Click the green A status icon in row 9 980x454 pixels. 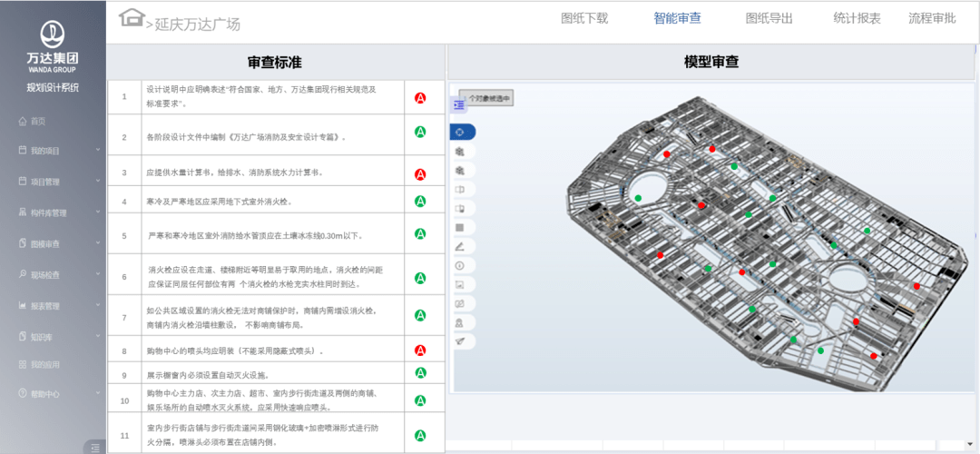[x=421, y=372]
